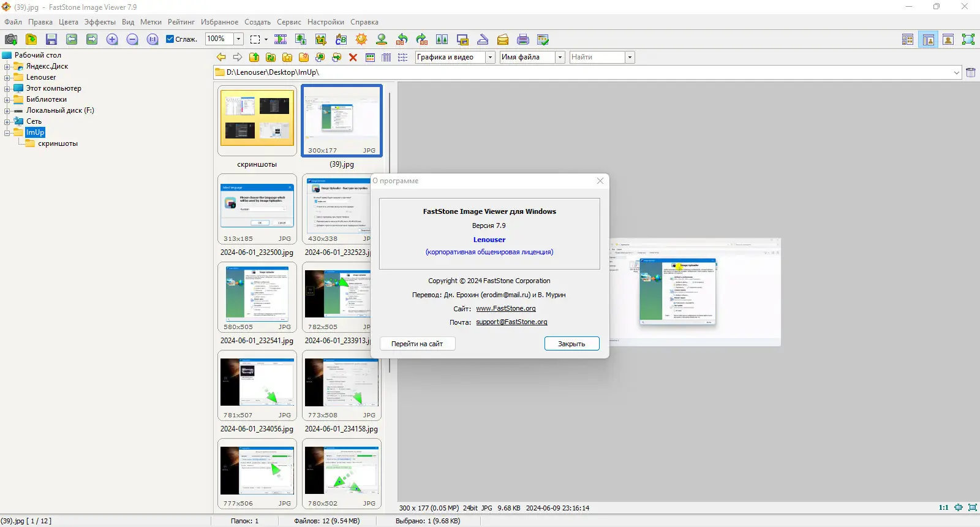Click the print icon in toolbar
The height and width of the screenshot is (527, 980).
(523, 39)
